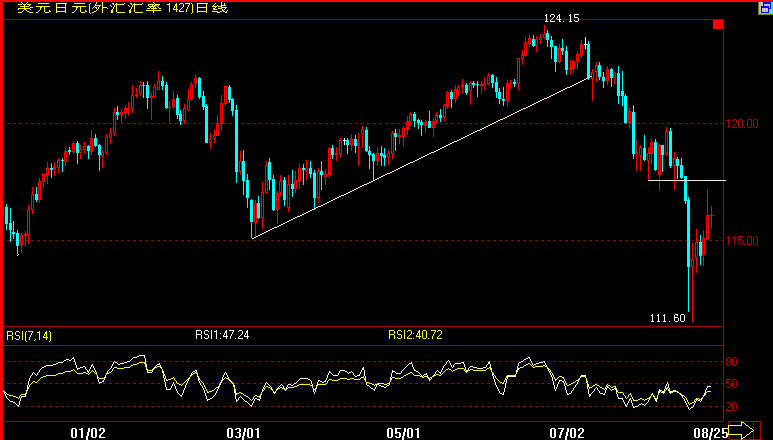773x440 pixels.
Task: Click the 03/01 date axis label
Action: pyautogui.click(x=243, y=433)
